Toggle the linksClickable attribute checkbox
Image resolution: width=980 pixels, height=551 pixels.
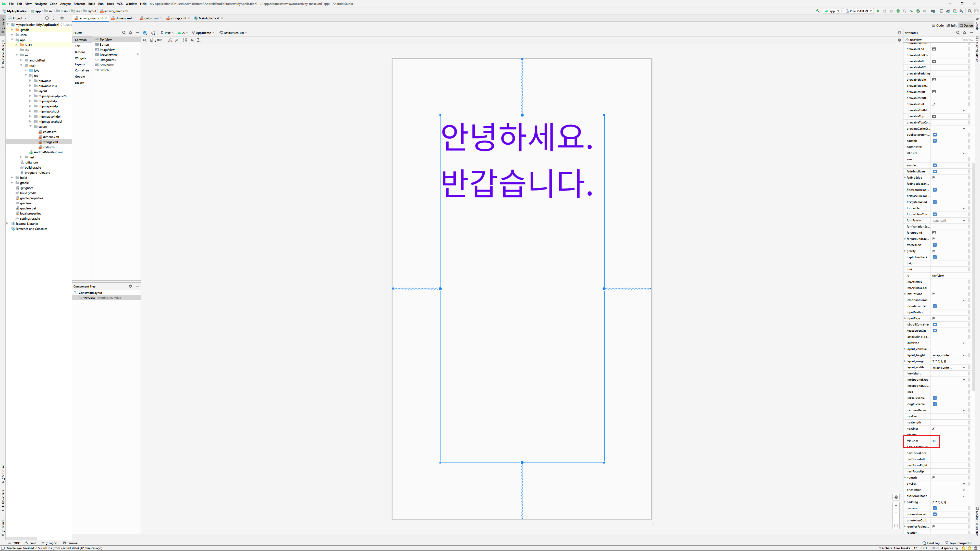click(x=935, y=398)
